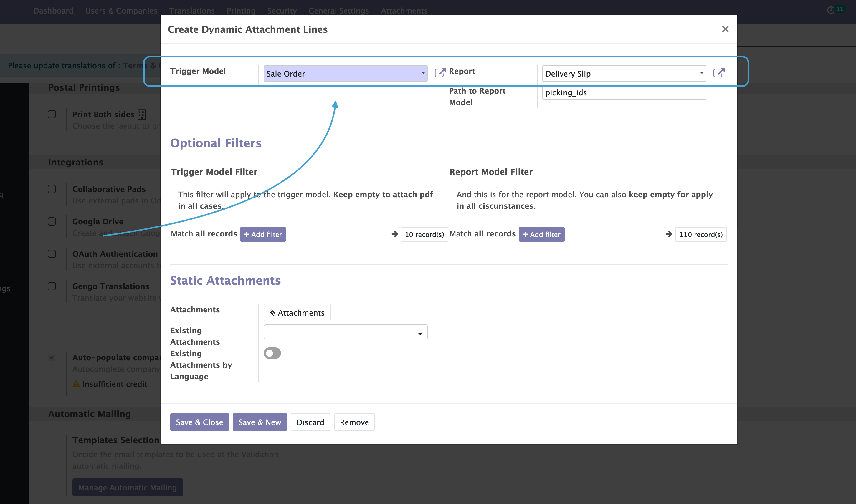The image size is (856, 504).
Task: Click building icon next to Print Both sides
Action: (142, 115)
